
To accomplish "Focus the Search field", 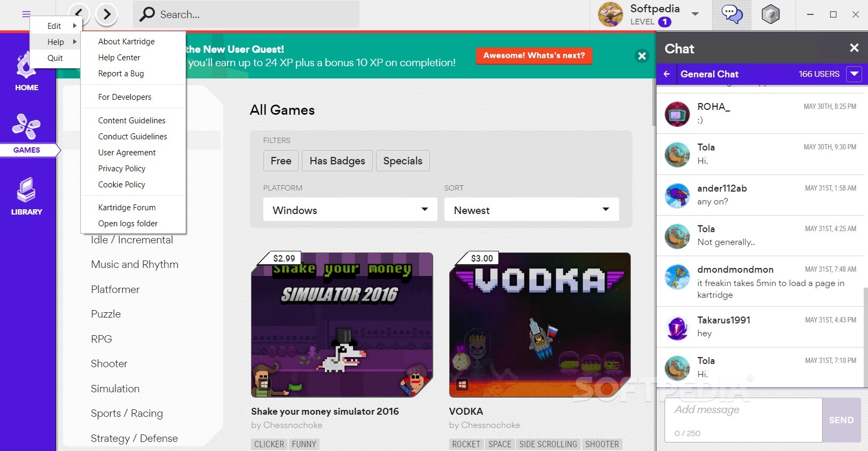I will coord(246,14).
